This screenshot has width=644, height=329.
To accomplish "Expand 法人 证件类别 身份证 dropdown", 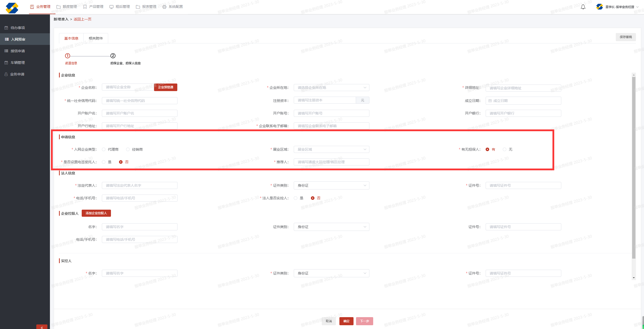I will click(x=331, y=185).
